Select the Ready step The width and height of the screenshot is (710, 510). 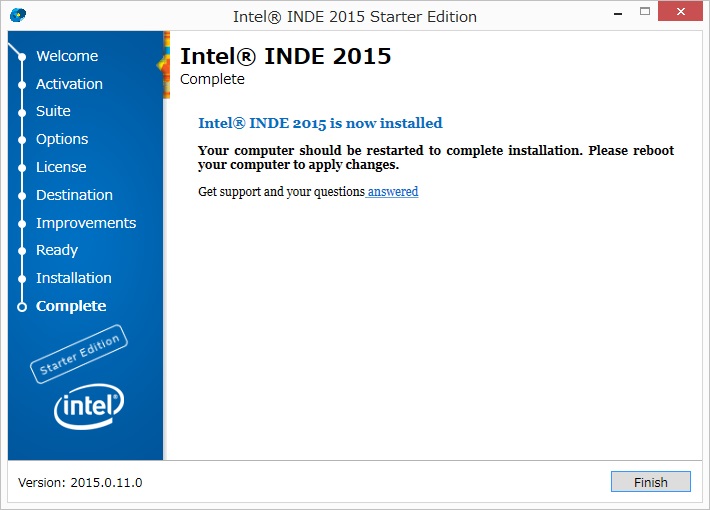click(57, 250)
